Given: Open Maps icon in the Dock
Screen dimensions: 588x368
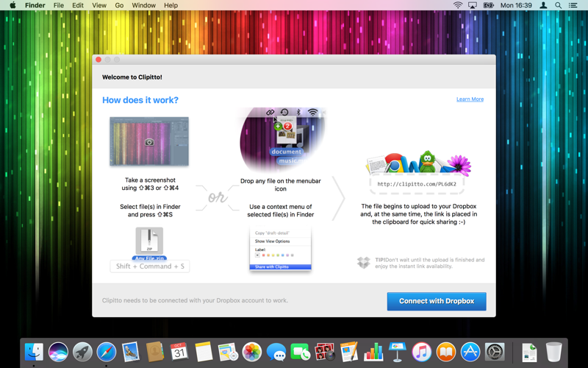Looking at the screenshot, I should point(228,353).
